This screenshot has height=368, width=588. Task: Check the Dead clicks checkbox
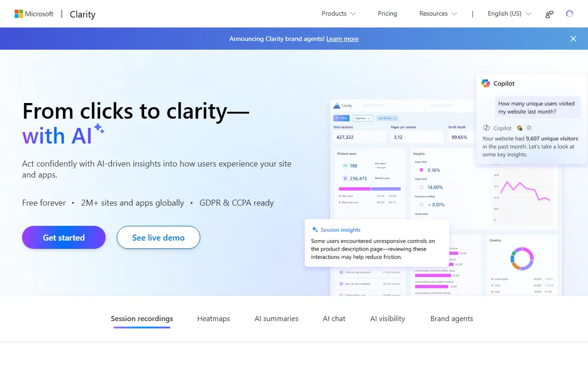point(421,187)
